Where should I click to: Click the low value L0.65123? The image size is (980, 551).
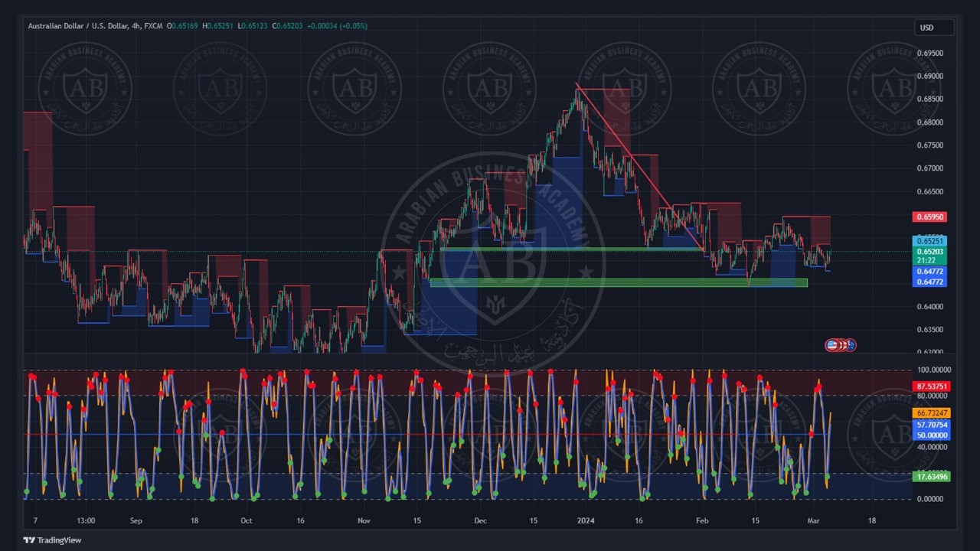(x=253, y=26)
